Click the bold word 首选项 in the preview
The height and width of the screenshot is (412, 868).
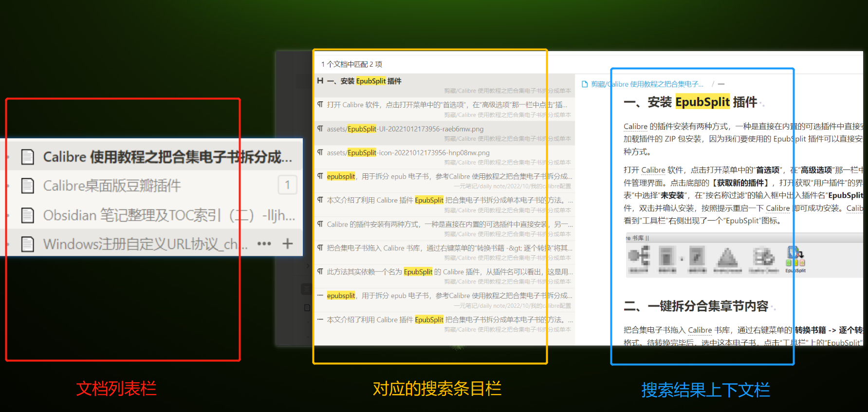(x=768, y=170)
